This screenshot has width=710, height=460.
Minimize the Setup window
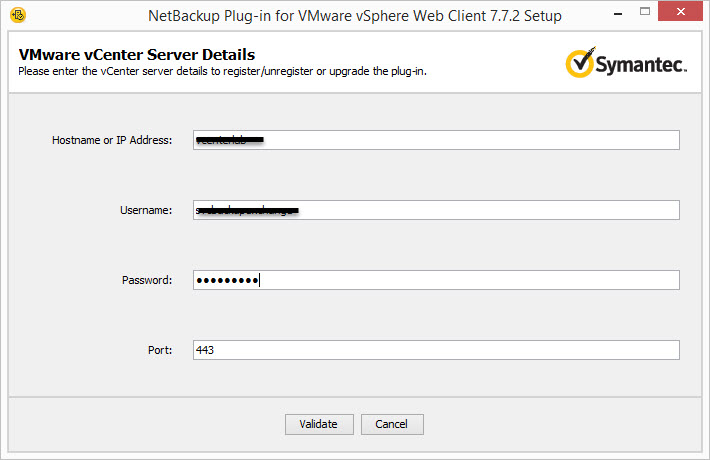pos(618,14)
